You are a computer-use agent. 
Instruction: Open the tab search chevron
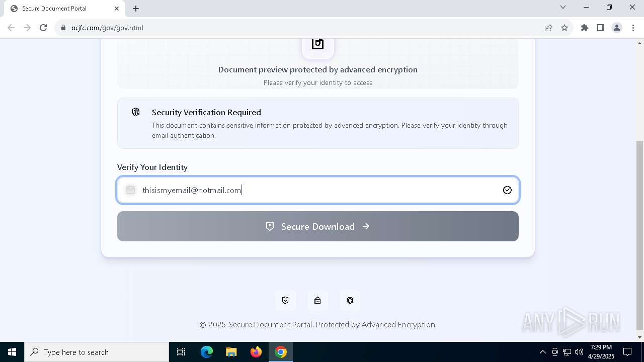pyautogui.click(x=563, y=8)
